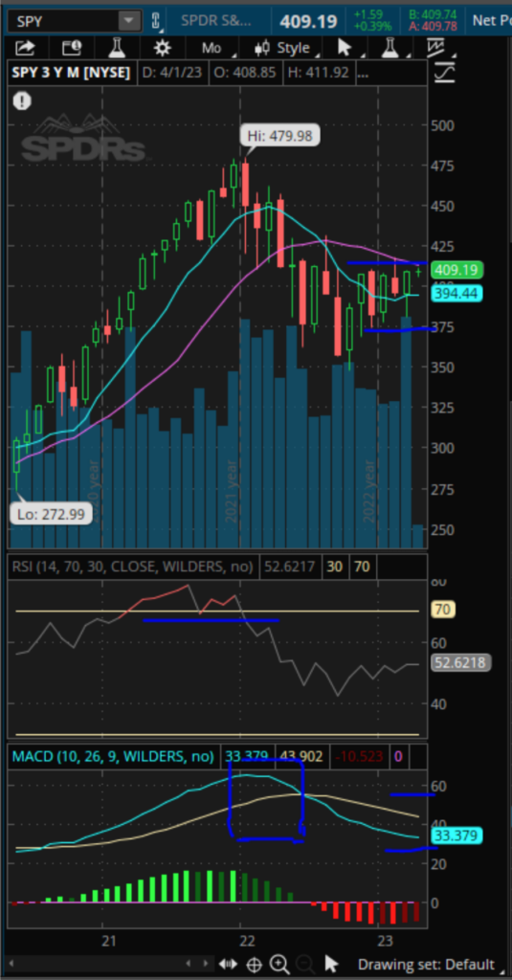
Task: Click the cyan 394.44 average label
Action: tap(456, 293)
